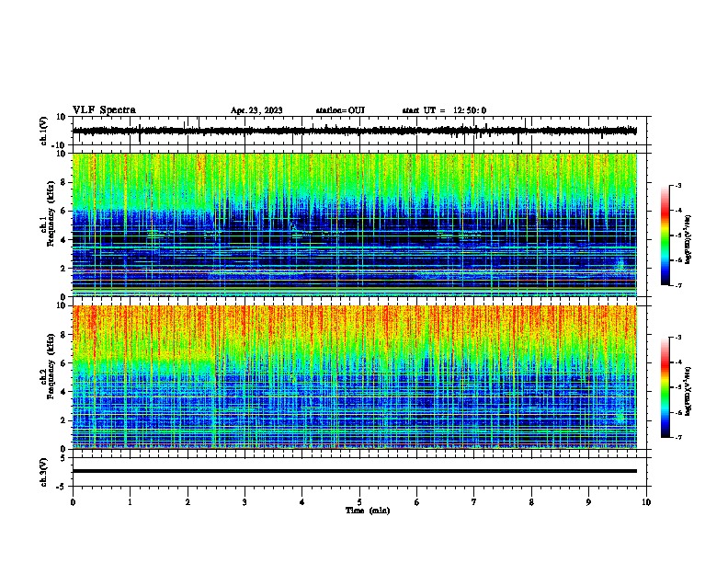Image resolution: width=728 pixels, height=563 pixels.
Task: Click the log(PSD) label beside ch.1 color scale
Action: tap(688, 239)
